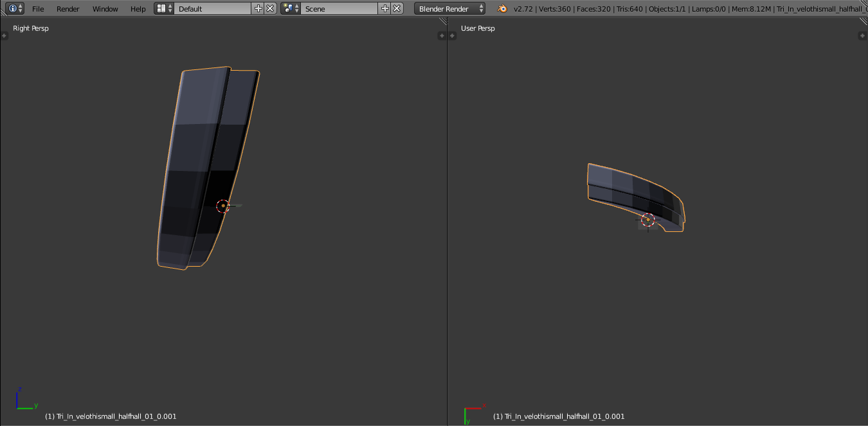Image resolution: width=868 pixels, height=426 pixels.
Task: Expand tool shelf in User Persp viewport
Action: point(452,36)
